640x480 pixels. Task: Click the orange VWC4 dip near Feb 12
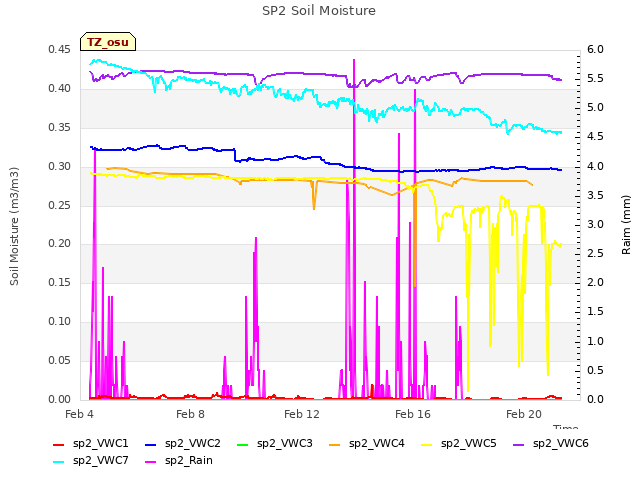pyautogui.click(x=314, y=196)
